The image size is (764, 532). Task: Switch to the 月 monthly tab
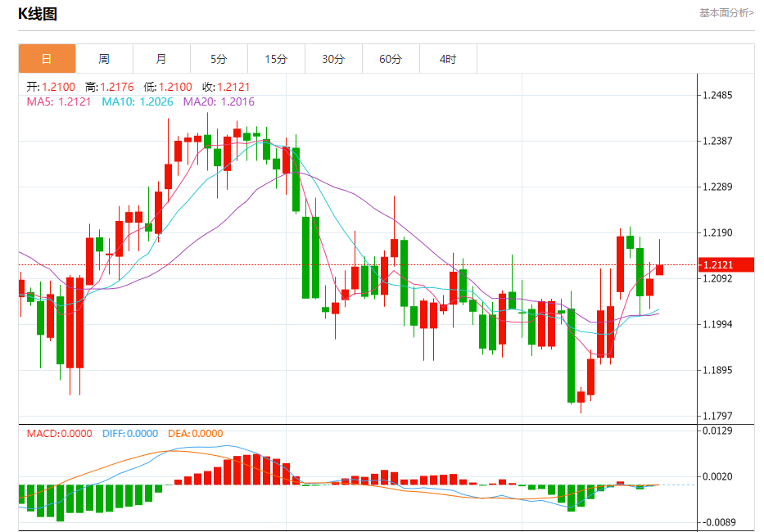pos(162,59)
